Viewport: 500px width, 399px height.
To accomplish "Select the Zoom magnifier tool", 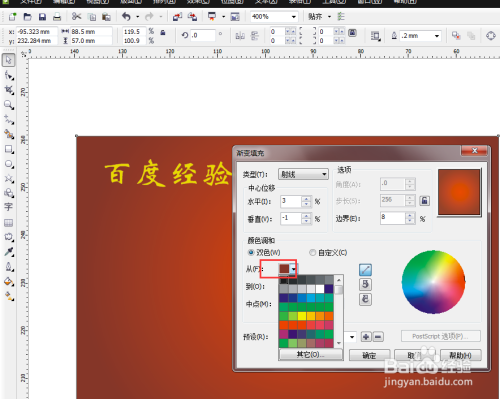I will click(x=9, y=105).
